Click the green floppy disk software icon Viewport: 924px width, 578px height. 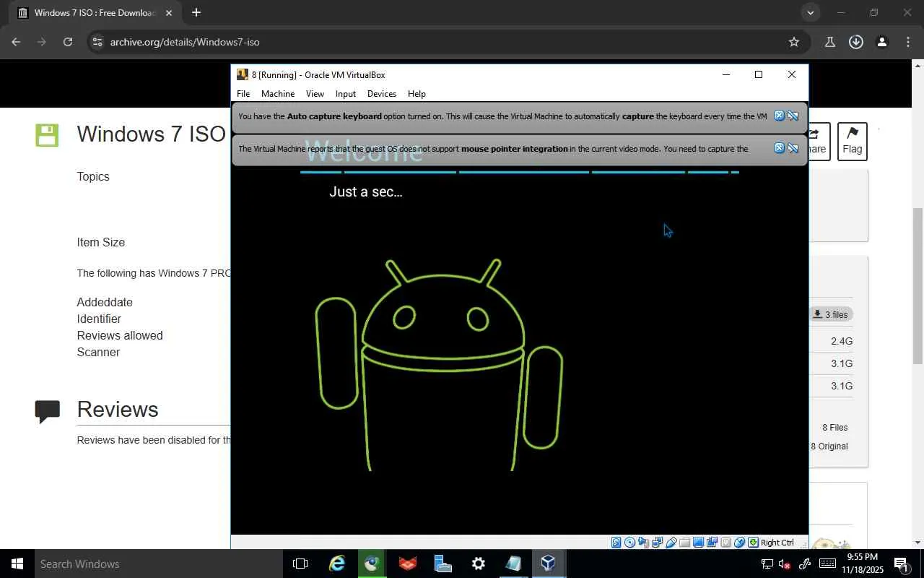tap(47, 135)
